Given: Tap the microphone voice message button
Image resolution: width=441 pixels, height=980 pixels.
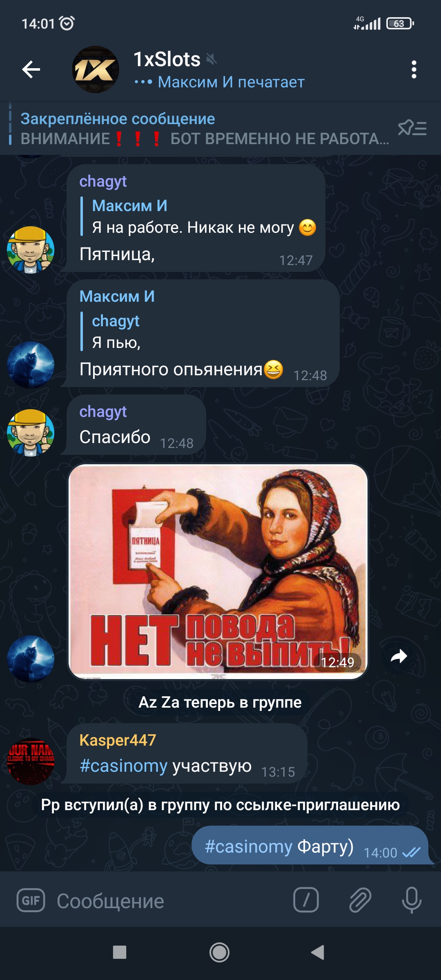Looking at the screenshot, I should tap(412, 900).
